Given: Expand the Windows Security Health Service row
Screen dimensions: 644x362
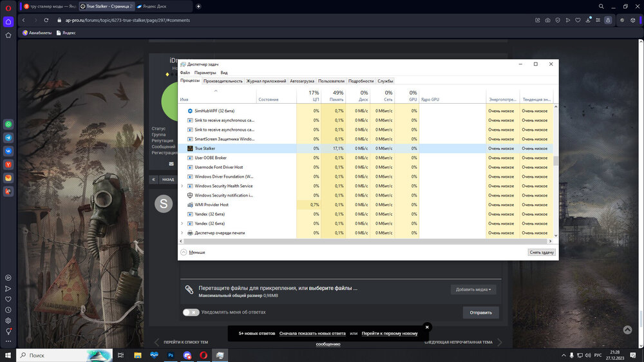Looking at the screenshot, I should pyautogui.click(x=182, y=186).
